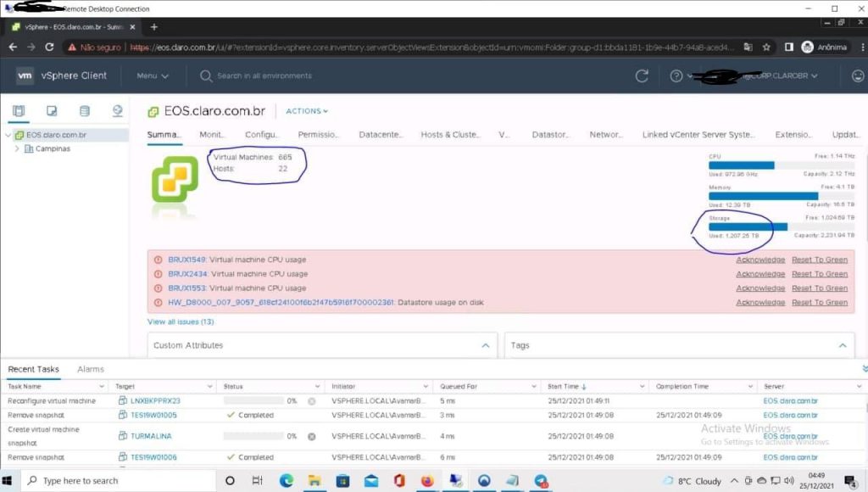Open the Office app on taskbar

399,480
